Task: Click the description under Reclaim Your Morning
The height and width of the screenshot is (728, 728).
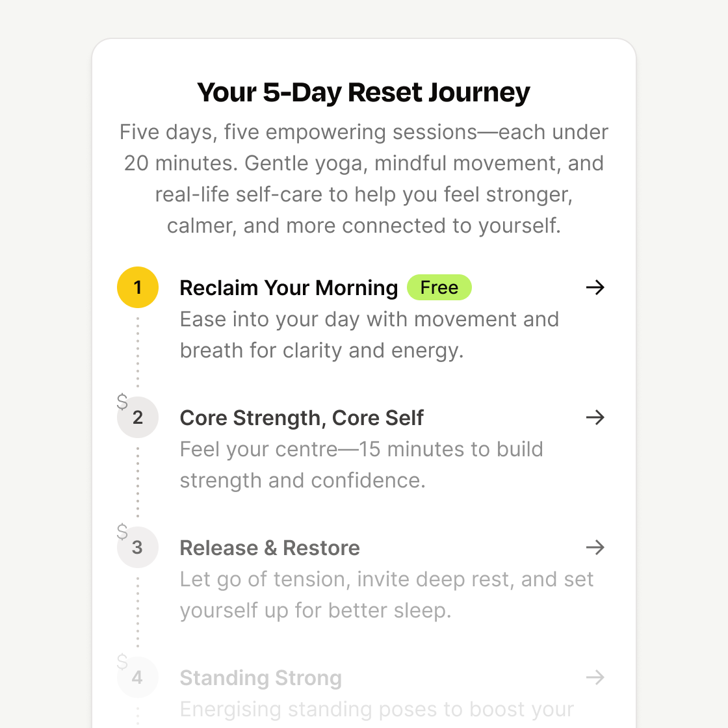Action: pyautogui.click(x=369, y=335)
